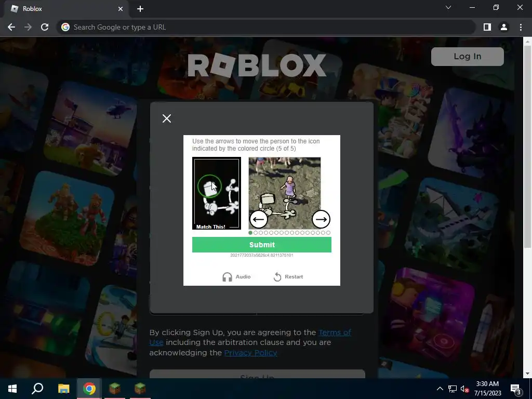Click the puzzle image with the person

point(285,193)
